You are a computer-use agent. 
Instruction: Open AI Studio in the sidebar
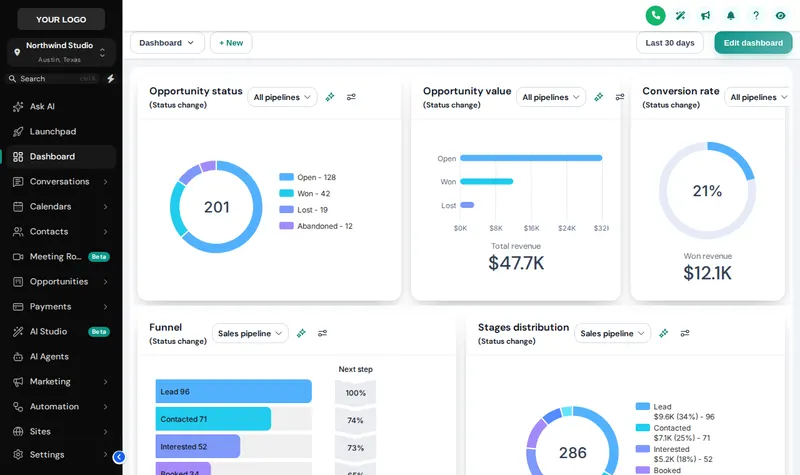tap(61, 332)
